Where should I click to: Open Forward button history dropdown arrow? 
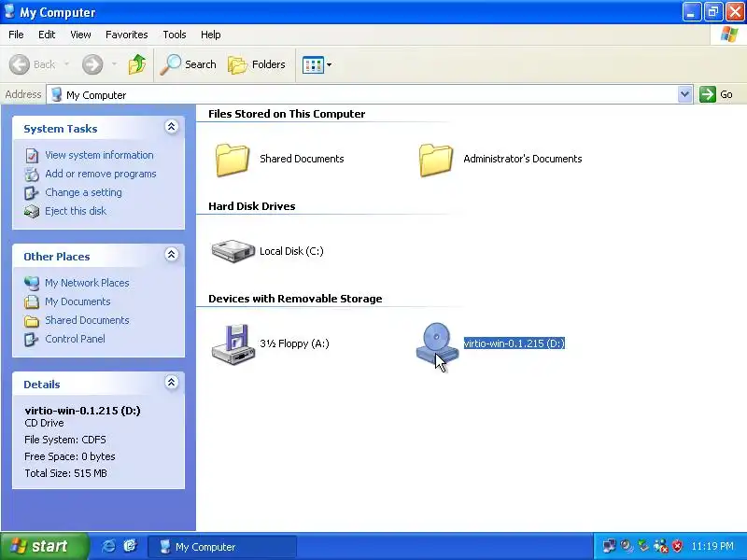(x=114, y=64)
